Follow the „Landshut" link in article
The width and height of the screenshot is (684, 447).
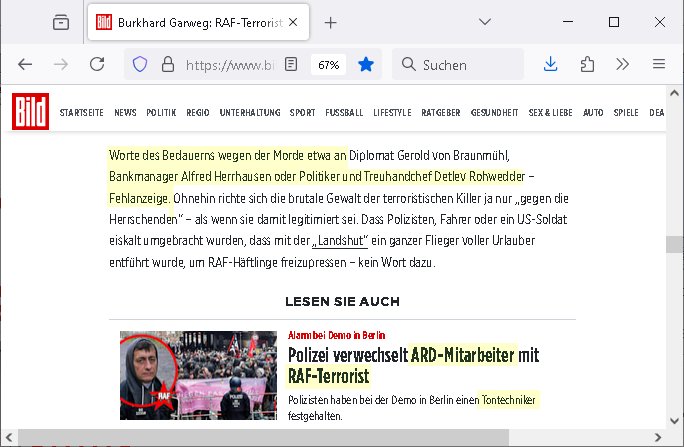tap(340, 241)
